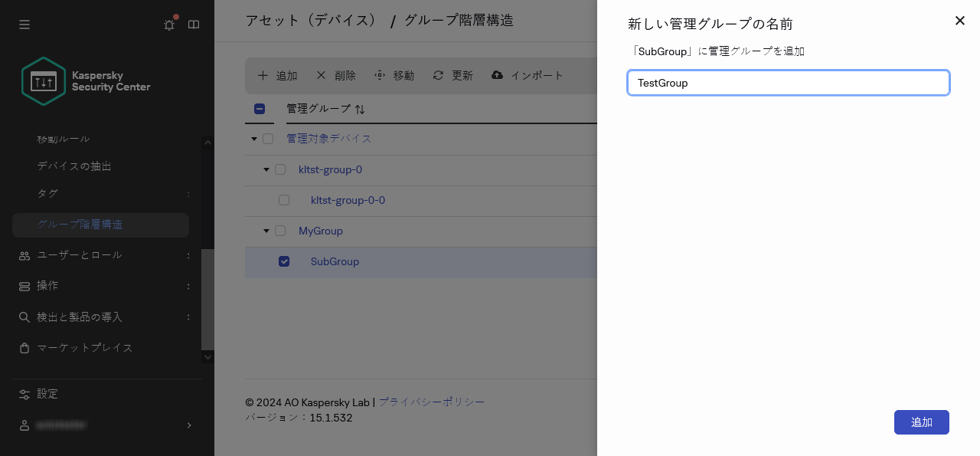
Task: Open the ユーザーとロール sidebar section
Action: click(x=79, y=255)
